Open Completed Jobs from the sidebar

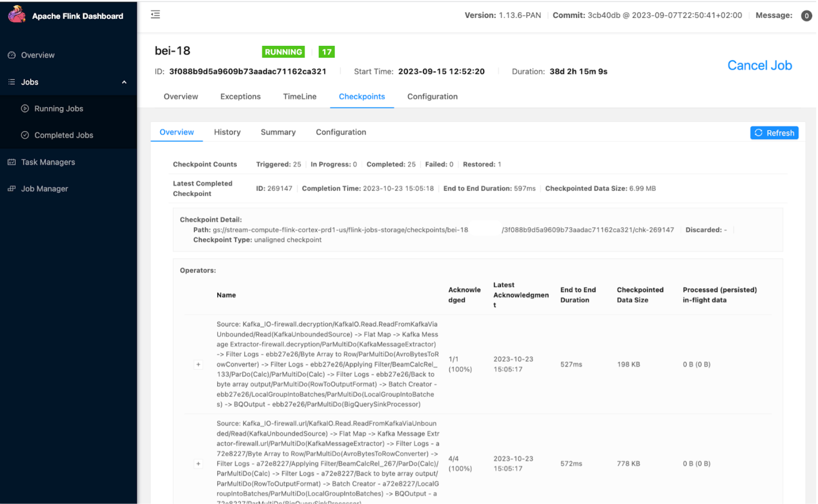(63, 135)
